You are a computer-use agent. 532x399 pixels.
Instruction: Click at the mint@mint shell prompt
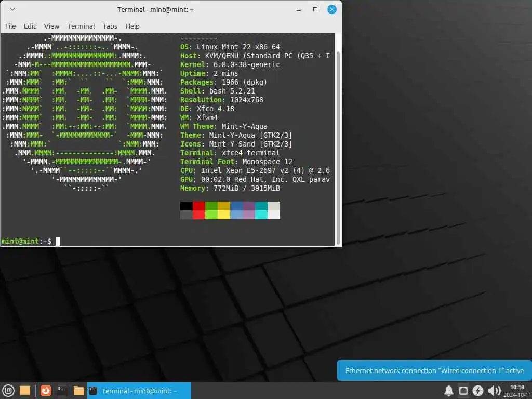coord(26,241)
